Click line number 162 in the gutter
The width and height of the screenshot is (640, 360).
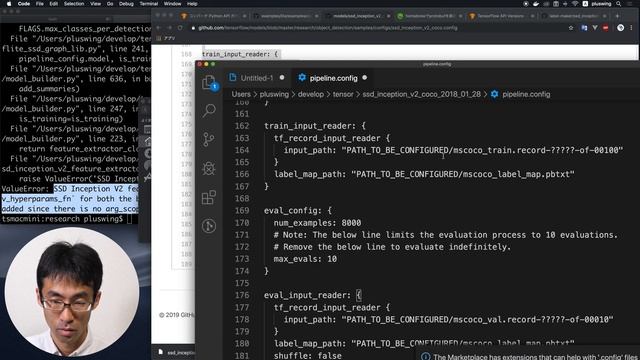pyautogui.click(x=242, y=126)
